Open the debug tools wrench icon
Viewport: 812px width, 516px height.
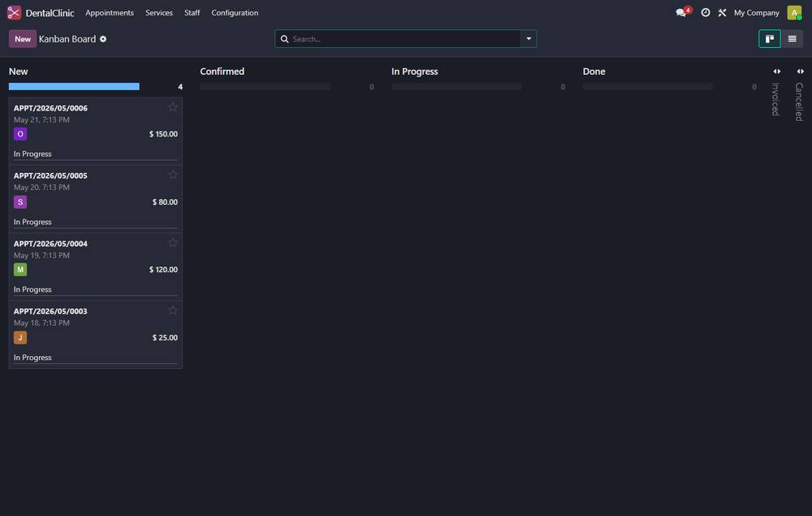[722, 12]
